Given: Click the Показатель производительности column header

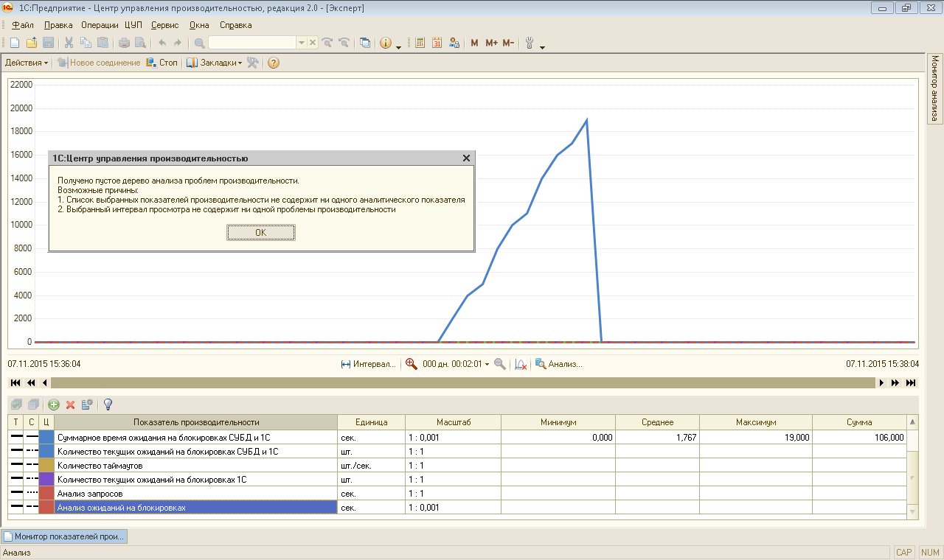Looking at the screenshot, I should click(195, 422).
